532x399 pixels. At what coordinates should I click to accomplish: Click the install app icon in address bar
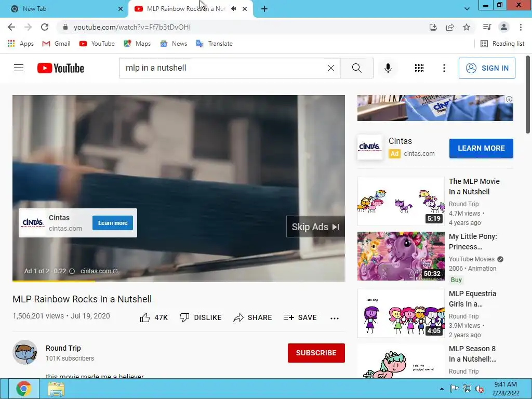pos(433,27)
